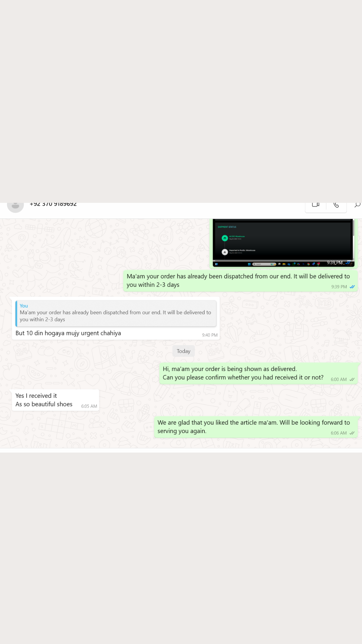
Task: Select the 'But 10 din hogaya' message
Action: pos(116,318)
